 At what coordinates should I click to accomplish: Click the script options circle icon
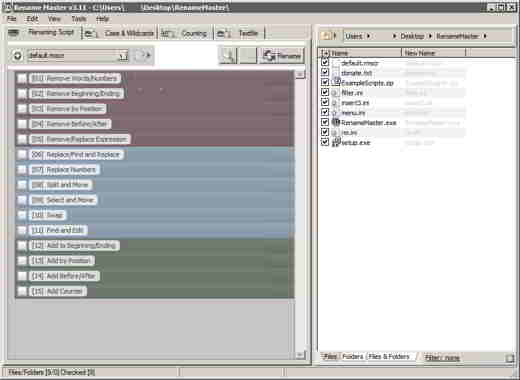(17, 56)
